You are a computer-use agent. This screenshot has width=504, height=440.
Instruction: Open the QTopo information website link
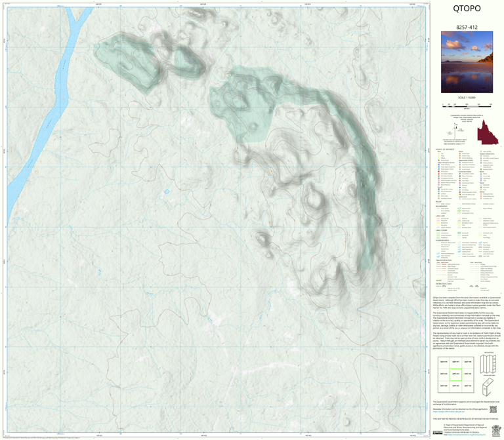[448, 411]
